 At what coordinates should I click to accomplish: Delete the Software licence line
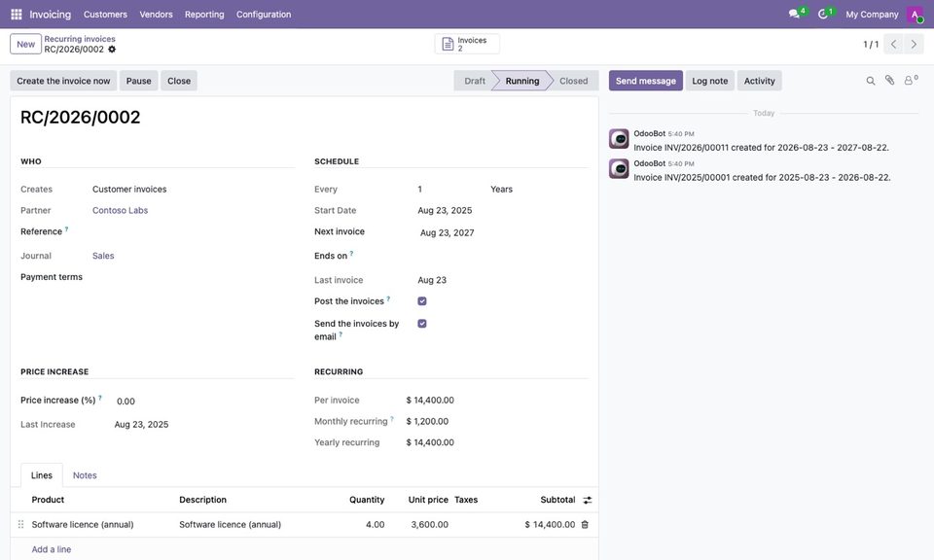[x=585, y=524]
